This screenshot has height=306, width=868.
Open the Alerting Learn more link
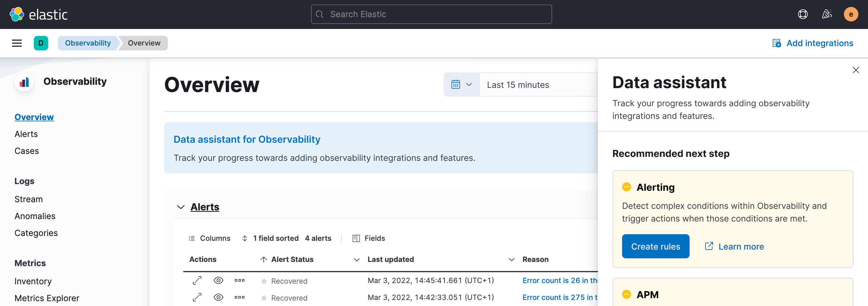pyautogui.click(x=741, y=246)
